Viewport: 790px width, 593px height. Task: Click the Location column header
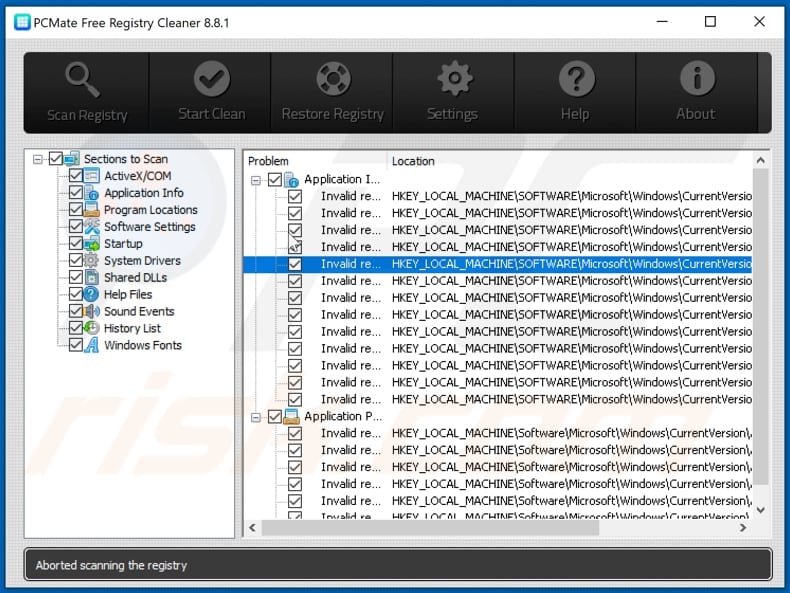(x=570, y=161)
